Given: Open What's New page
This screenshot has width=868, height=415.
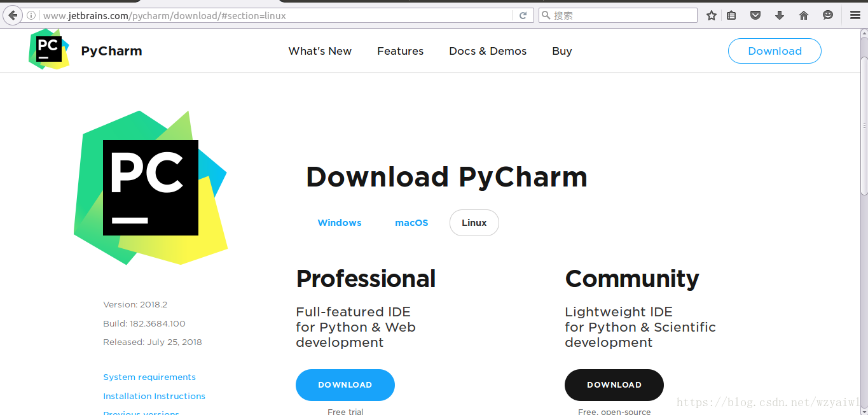Looking at the screenshot, I should click(x=320, y=51).
